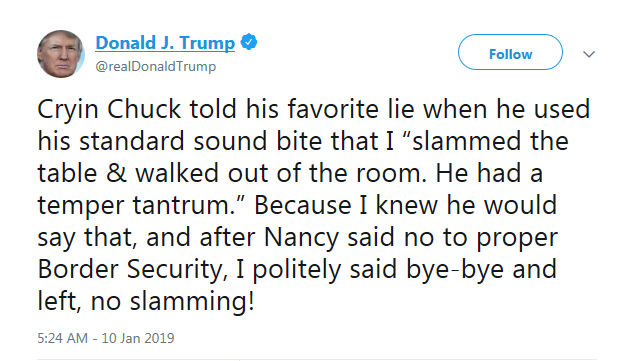
Task: Click the word "bye-bye" in tweet
Action: click(455, 270)
